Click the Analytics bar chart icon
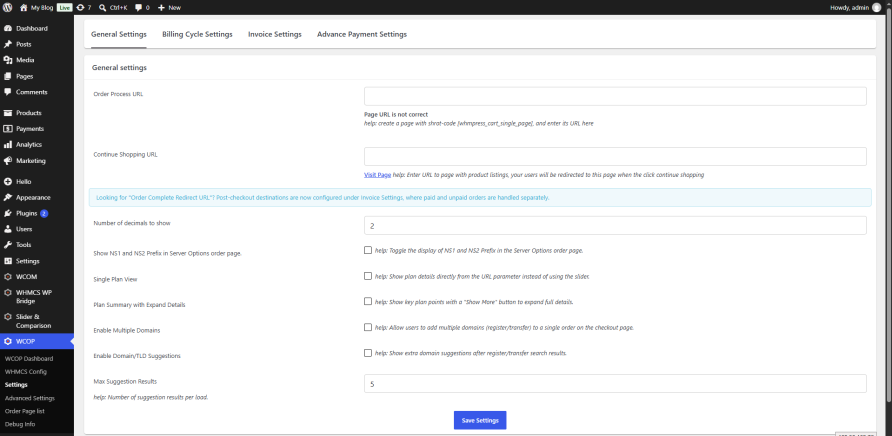Screen dimensions: 892x436 [8, 145]
